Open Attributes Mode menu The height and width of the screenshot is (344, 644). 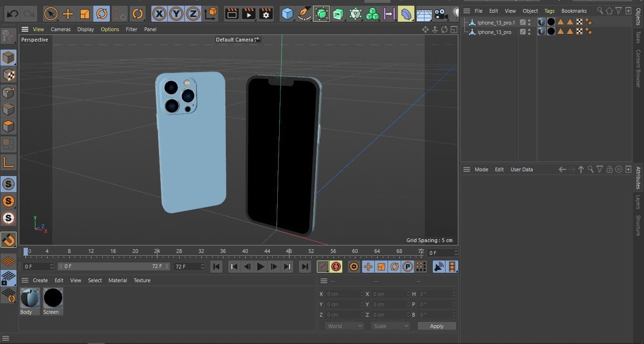pos(481,169)
